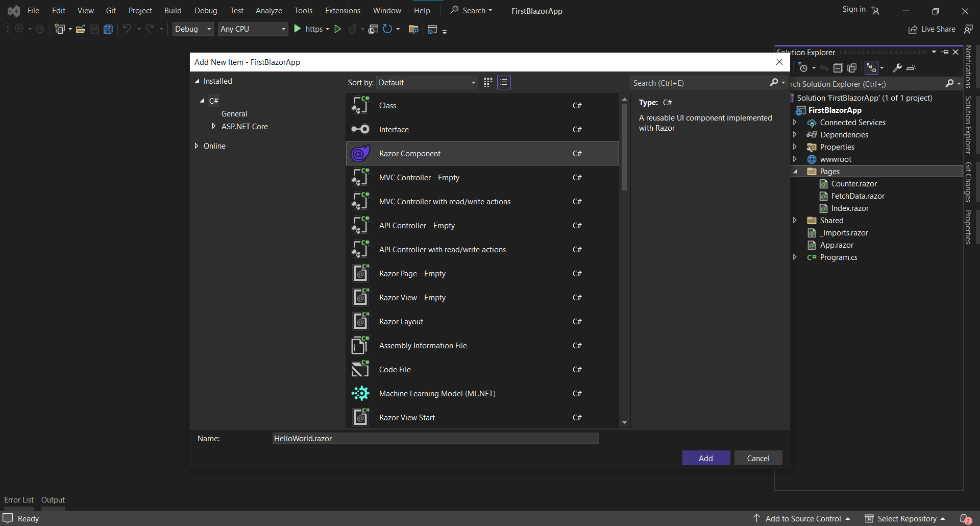Switch to the Error List tab
The image size is (980, 526).
(x=18, y=499)
